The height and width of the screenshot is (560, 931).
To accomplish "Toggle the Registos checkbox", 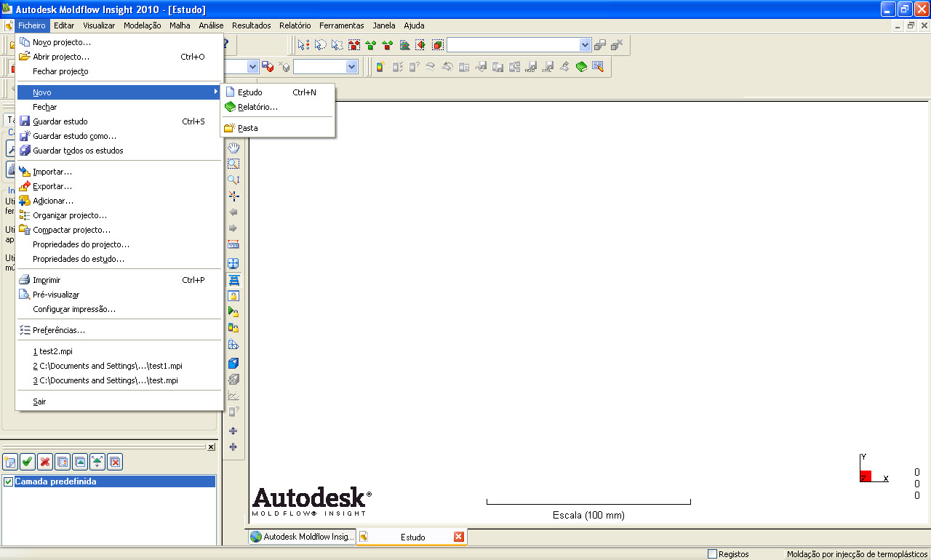I will pyautogui.click(x=712, y=554).
